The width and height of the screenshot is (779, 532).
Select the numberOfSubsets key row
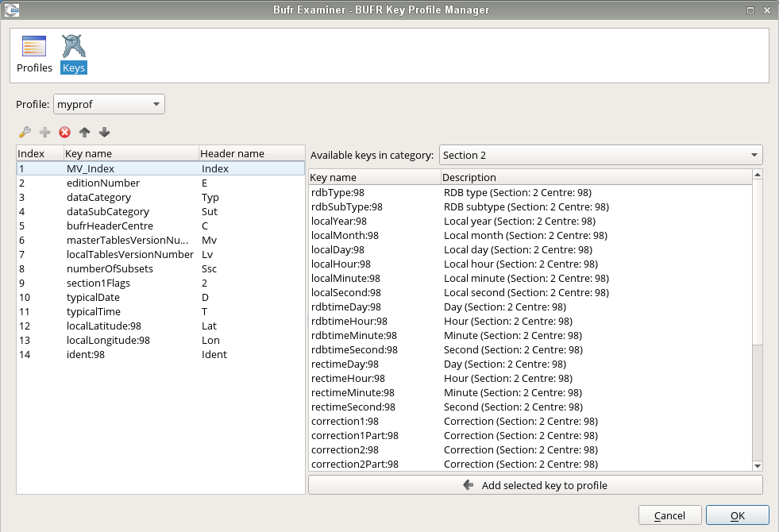tap(160, 268)
